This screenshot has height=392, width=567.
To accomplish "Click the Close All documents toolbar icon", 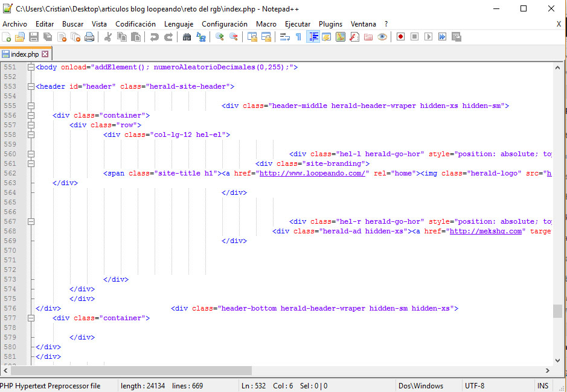I will 75,37.
